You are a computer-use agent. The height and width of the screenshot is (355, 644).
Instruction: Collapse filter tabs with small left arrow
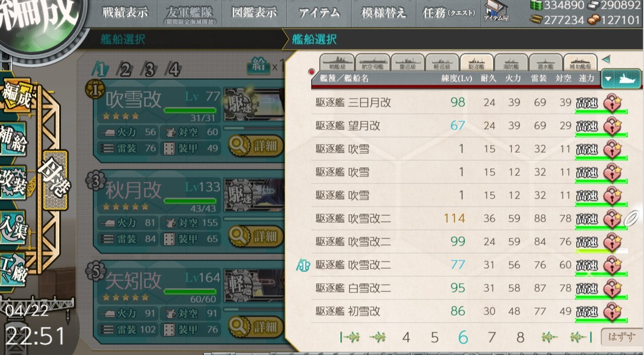(x=606, y=59)
